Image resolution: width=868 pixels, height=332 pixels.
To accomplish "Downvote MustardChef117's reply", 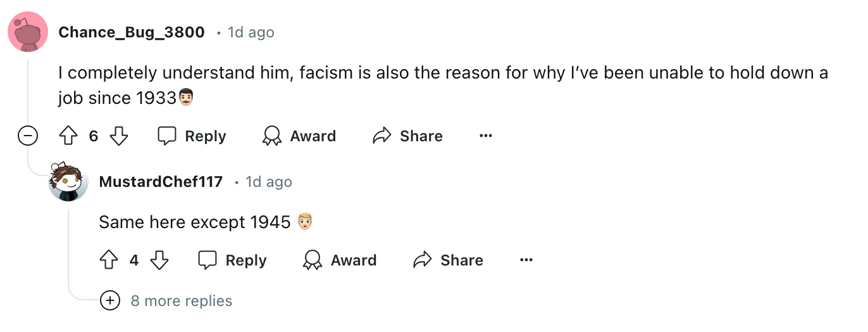I will [159, 260].
